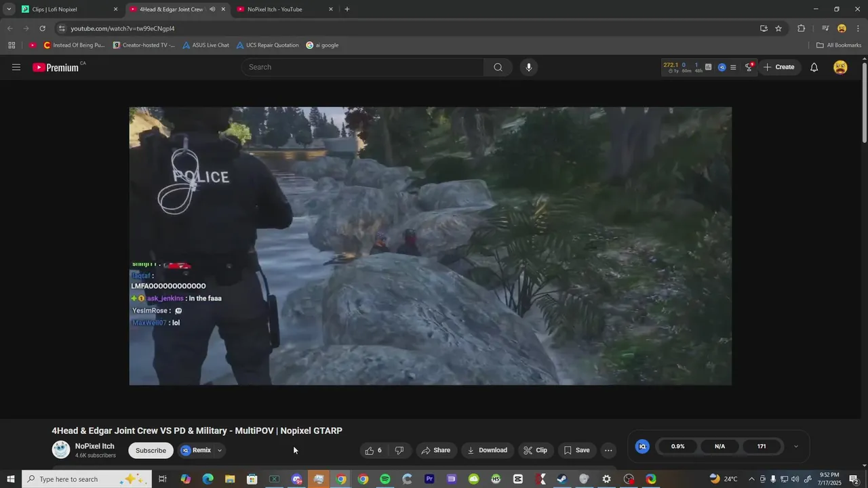Screen dimensions: 868x488
Task: Click the vidIQ round logo in header
Action: [x=722, y=67]
